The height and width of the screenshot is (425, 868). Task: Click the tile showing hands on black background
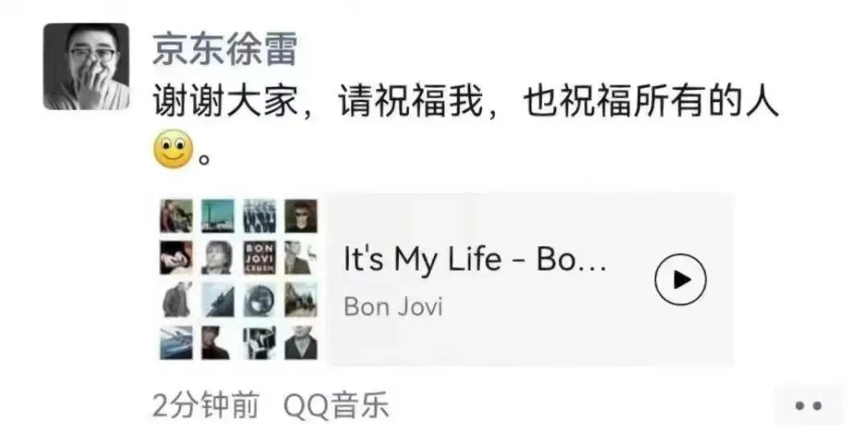point(176,257)
